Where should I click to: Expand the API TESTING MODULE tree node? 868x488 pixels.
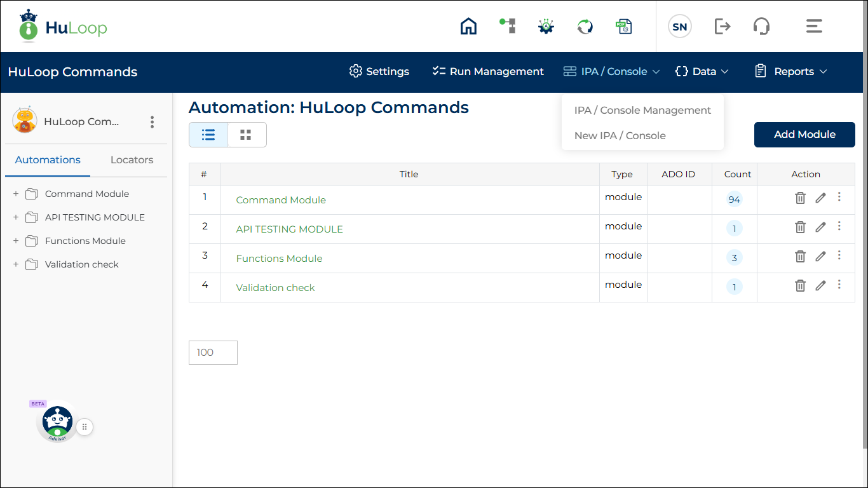[x=16, y=217]
